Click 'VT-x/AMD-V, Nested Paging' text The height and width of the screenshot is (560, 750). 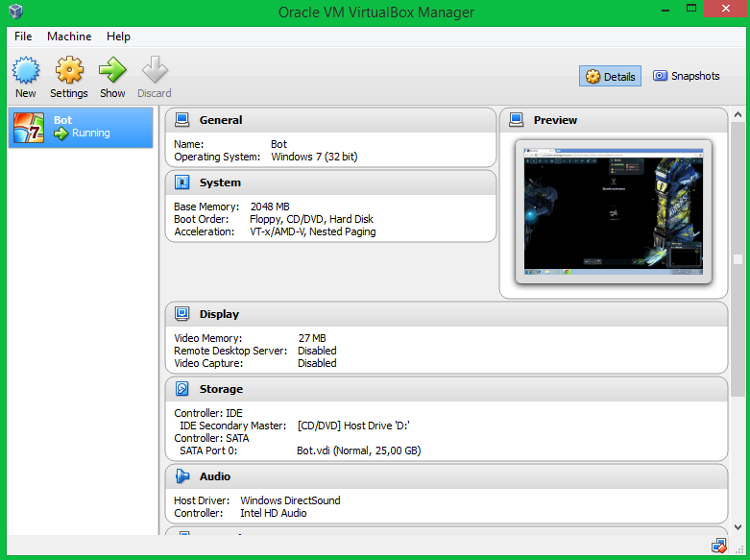[x=313, y=231]
